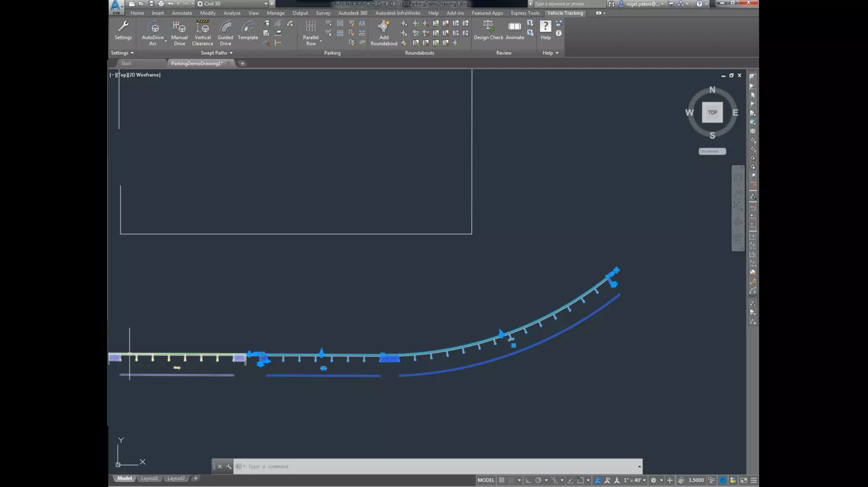This screenshot has width=868, height=487.
Task: Switch to the Annotate ribbon tab
Action: [x=182, y=13]
